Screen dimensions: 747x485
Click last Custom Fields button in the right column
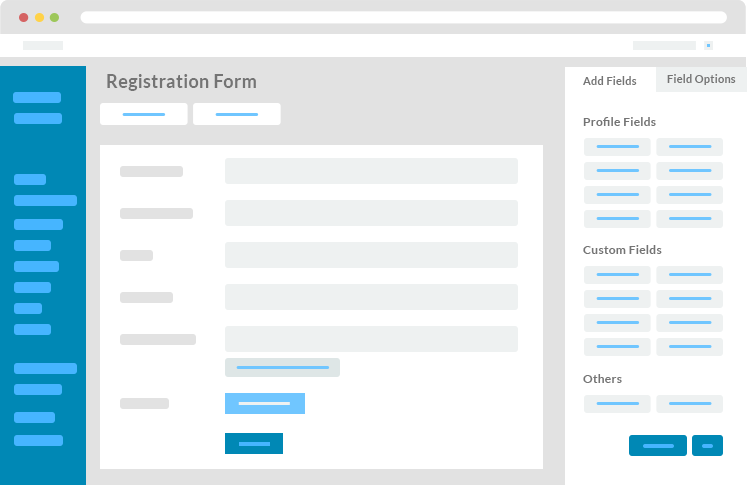point(689,347)
